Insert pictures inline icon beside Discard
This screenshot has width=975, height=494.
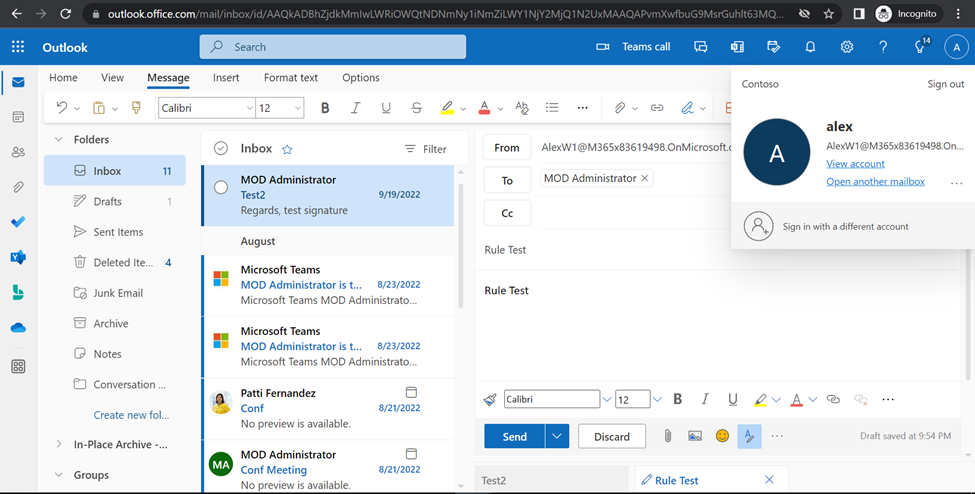pos(695,436)
